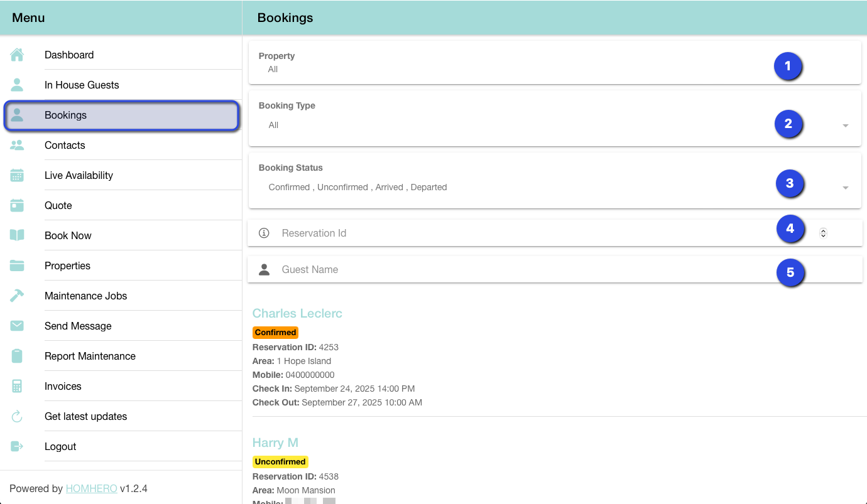
Task: Expand the Booking Type dropdown arrow
Action: pyautogui.click(x=845, y=126)
